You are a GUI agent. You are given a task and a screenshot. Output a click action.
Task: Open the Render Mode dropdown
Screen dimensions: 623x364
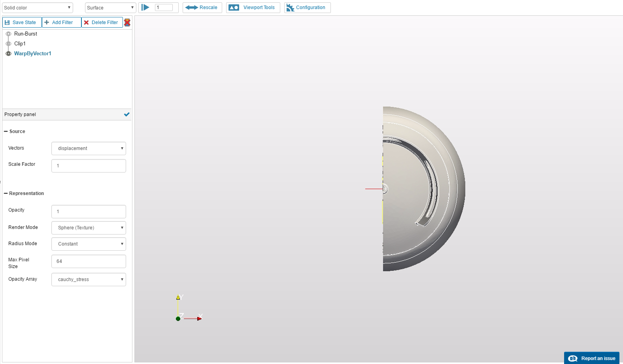click(x=89, y=228)
